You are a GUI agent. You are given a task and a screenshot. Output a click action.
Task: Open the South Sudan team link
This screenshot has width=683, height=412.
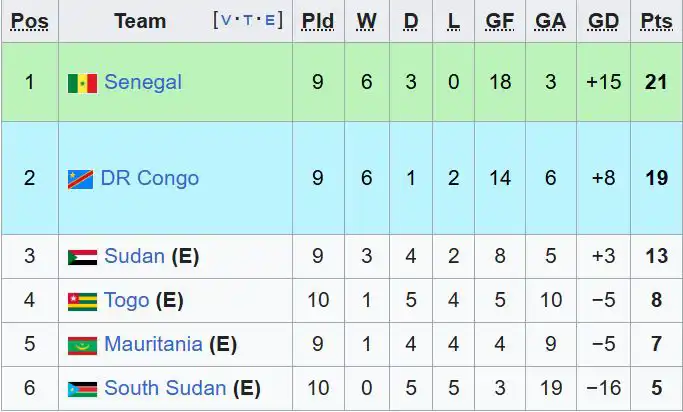point(165,388)
